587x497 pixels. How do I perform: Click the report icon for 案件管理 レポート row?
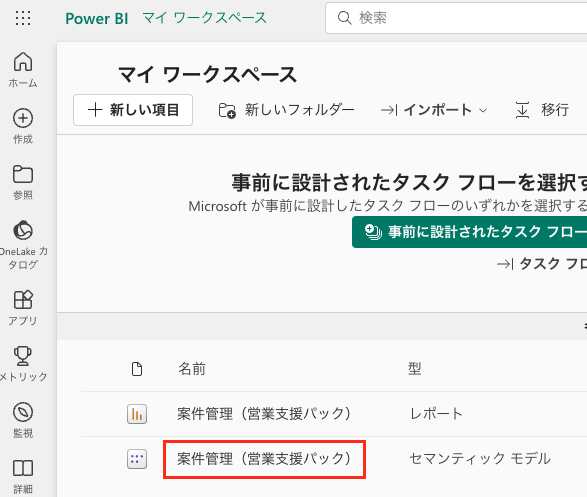[137, 414]
